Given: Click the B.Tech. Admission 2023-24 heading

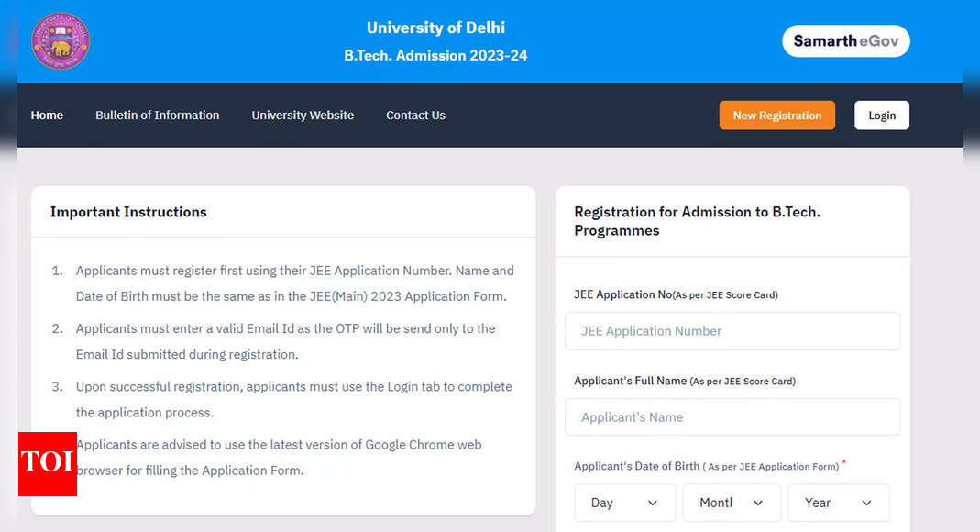Looking at the screenshot, I should [435, 56].
